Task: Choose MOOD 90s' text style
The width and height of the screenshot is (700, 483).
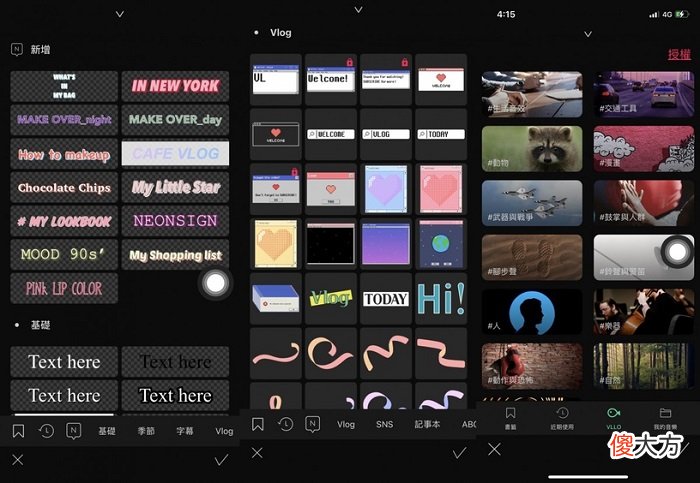Action: (64, 254)
